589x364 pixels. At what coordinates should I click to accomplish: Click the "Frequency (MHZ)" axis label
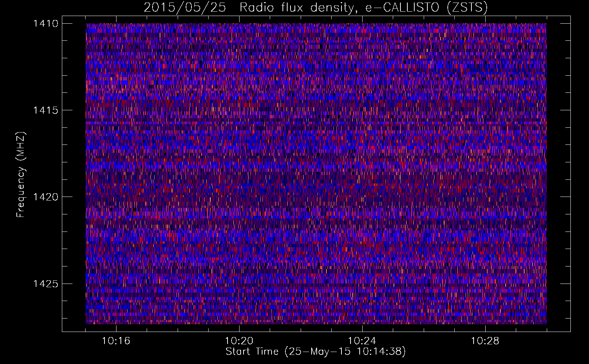pyautogui.click(x=21, y=174)
